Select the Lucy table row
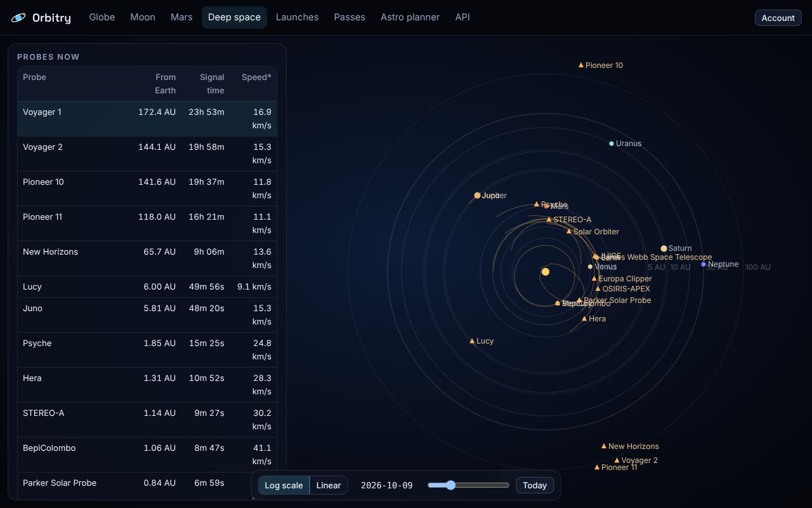The width and height of the screenshot is (812, 508). [x=147, y=286]
